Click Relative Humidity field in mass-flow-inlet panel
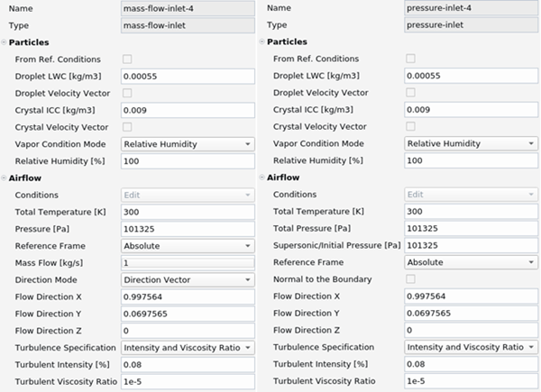 (188, 161)
